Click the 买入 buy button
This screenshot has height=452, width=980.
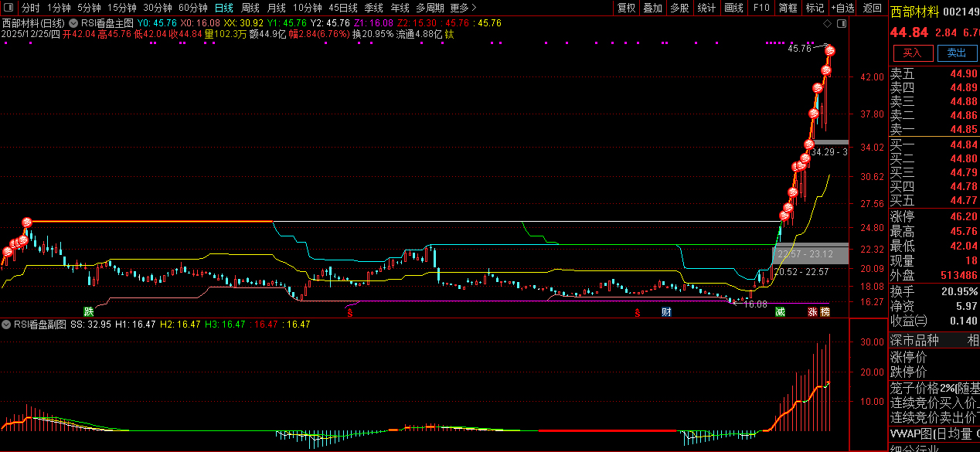pos(912,53)
